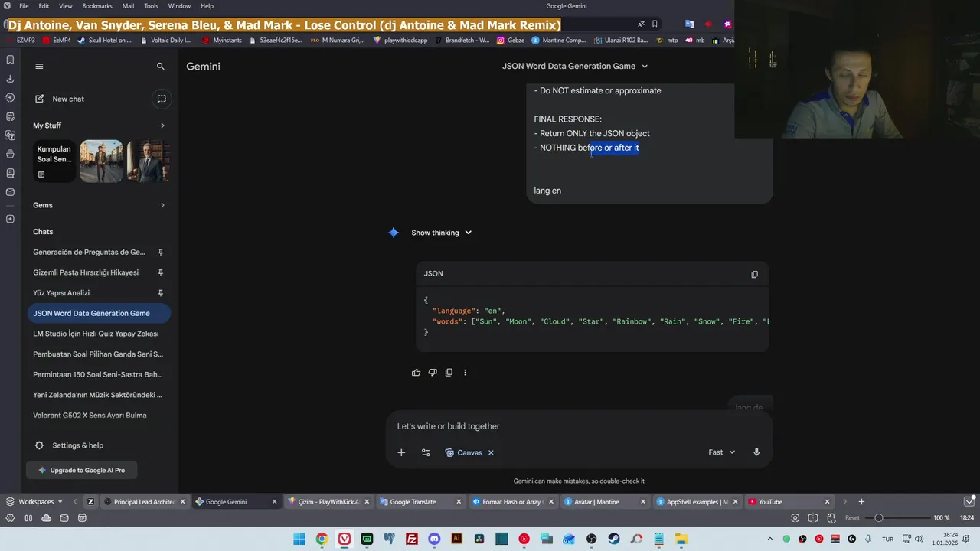Viewport: 980px width, 551px height.
Task: Open chat Generación de Preguntas de Ge...
Action: tap(90, 252)
